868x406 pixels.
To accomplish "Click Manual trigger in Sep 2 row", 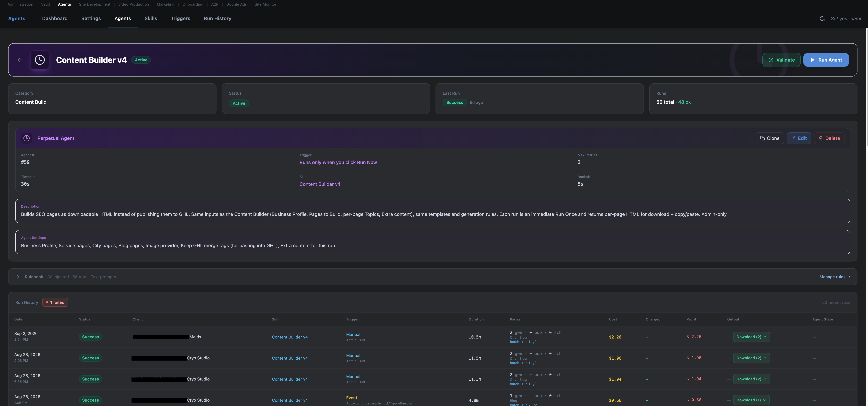I will click(353, 335).
